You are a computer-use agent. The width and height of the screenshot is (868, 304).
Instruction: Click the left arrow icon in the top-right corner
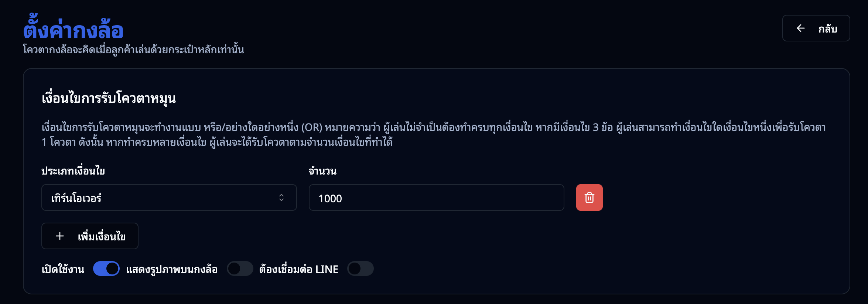pyautogui.click(x=800, y=28)
